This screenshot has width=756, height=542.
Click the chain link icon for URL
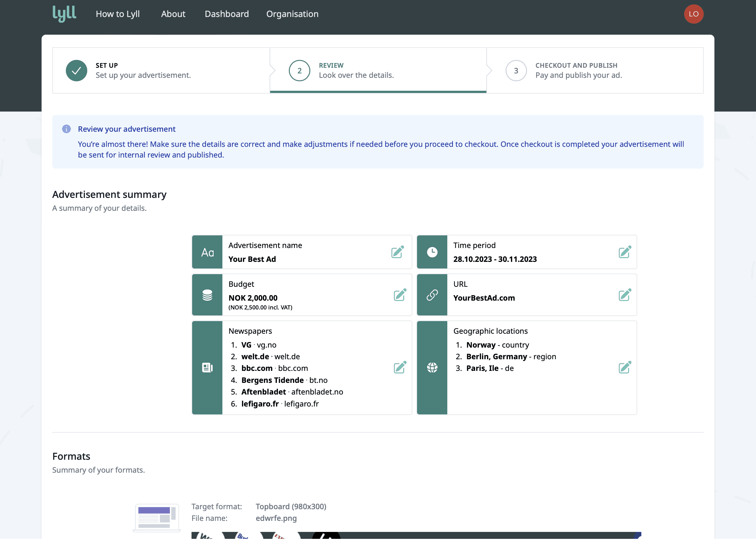(x=432, y=295)
